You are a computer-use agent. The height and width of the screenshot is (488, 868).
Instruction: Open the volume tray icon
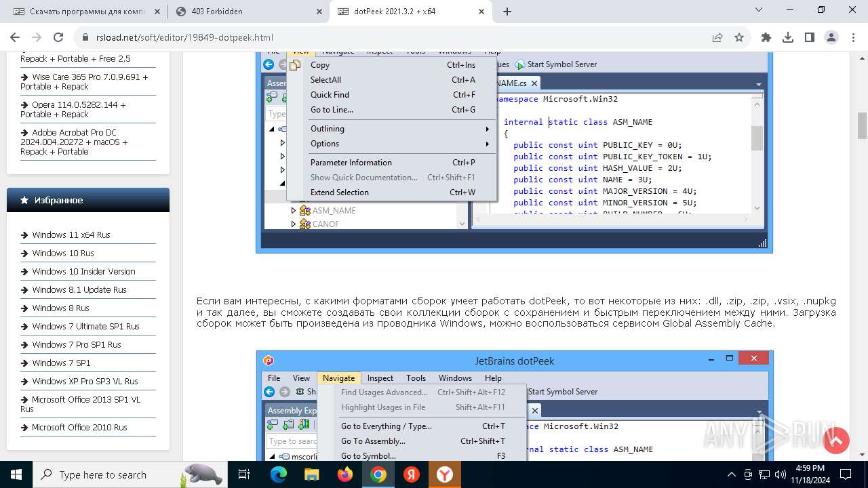(x=781, y=474)
